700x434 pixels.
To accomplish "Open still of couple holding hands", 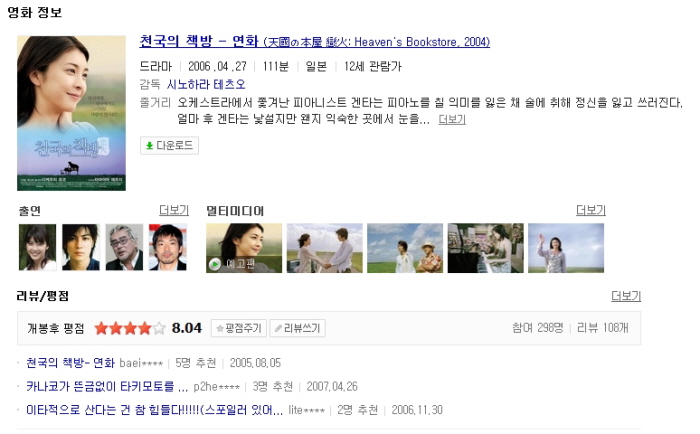I will [325, 248].
